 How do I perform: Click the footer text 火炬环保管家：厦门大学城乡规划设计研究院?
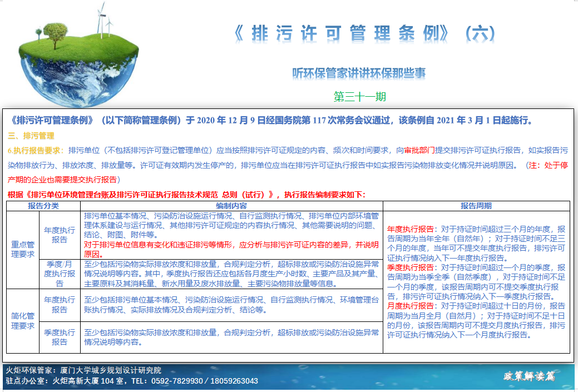[x=83, y=370]
